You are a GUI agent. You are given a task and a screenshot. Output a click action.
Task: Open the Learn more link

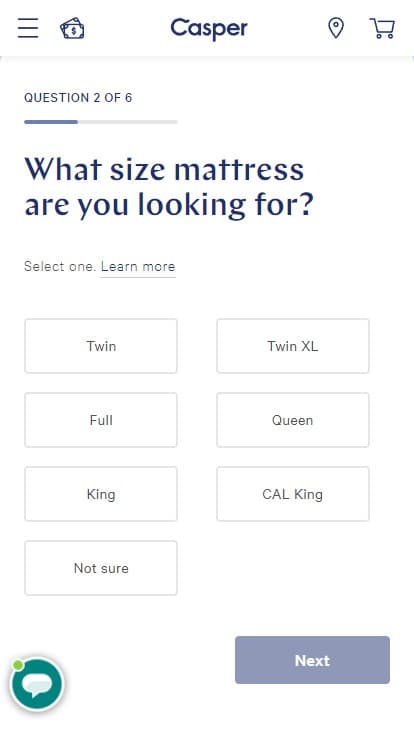point(138,267)
